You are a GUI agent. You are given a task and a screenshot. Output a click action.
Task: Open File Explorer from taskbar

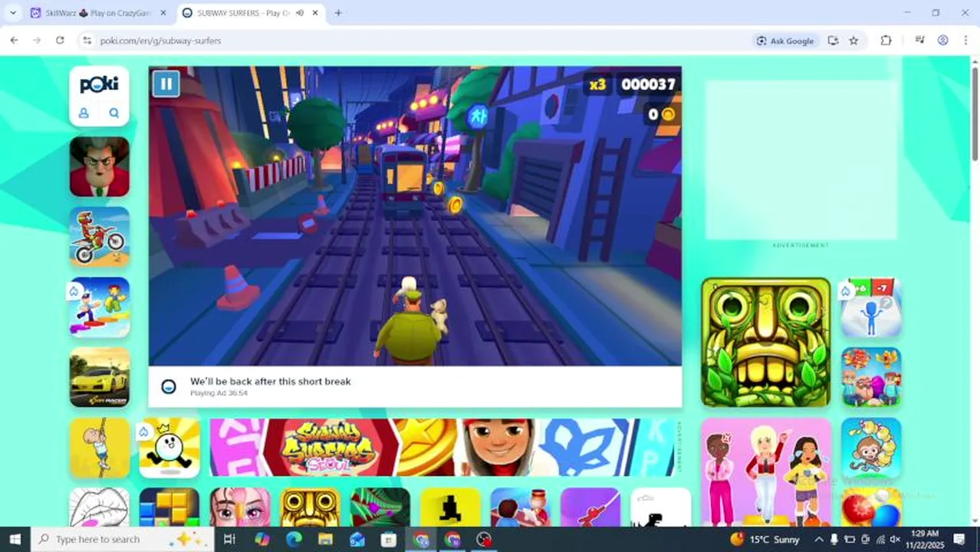325,539
